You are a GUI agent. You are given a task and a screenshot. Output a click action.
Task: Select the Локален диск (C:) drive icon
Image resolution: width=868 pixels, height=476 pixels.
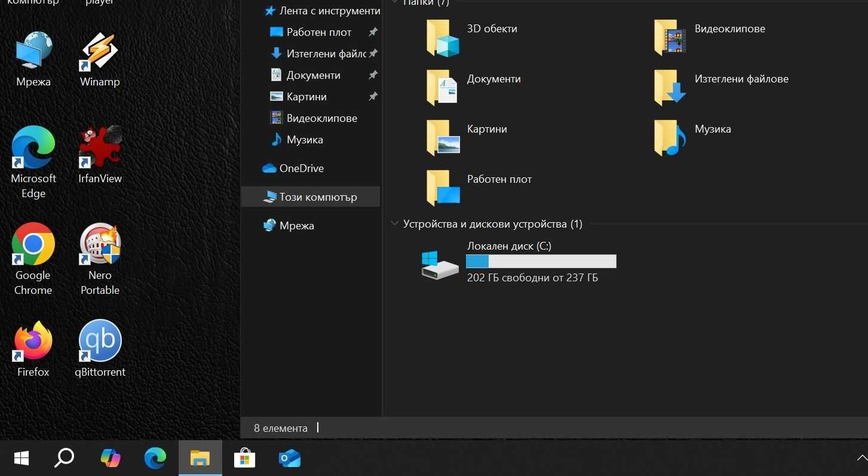[440, 265]
